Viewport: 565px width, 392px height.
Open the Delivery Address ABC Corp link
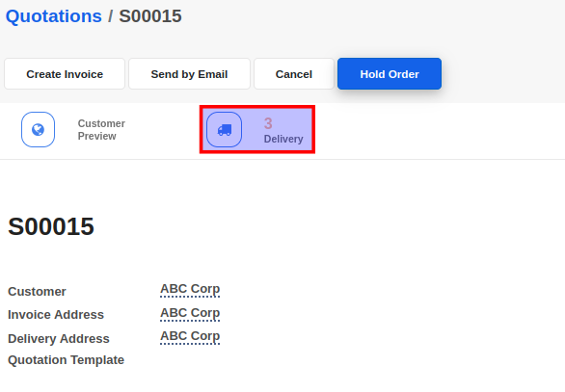click(190, 336)
